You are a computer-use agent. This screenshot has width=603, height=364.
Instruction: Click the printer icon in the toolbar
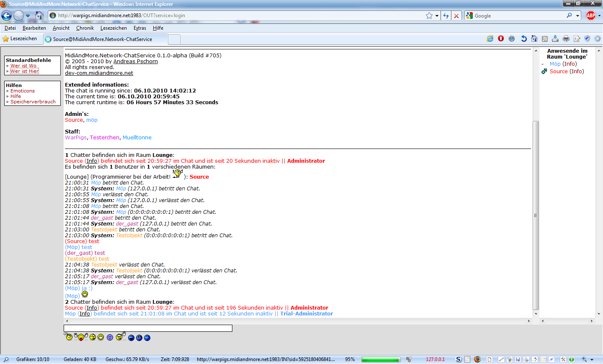pyautogui.click(x=566, y=39)
